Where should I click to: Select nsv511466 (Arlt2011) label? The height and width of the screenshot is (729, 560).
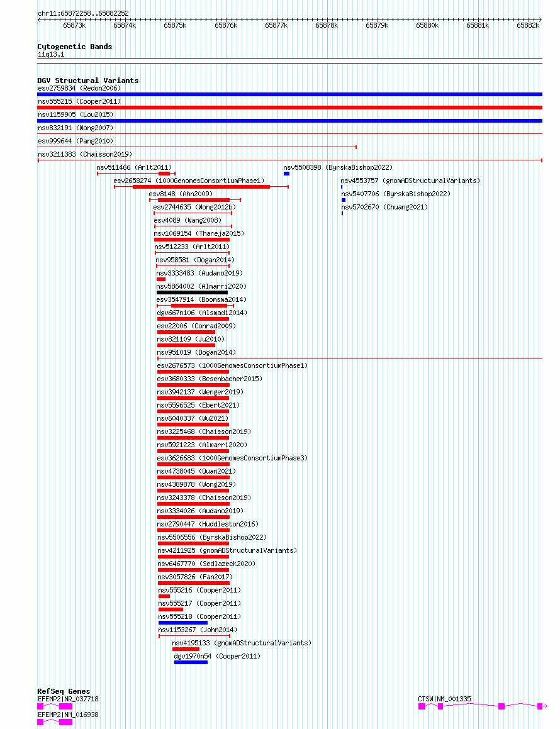[x=135, y=167]
